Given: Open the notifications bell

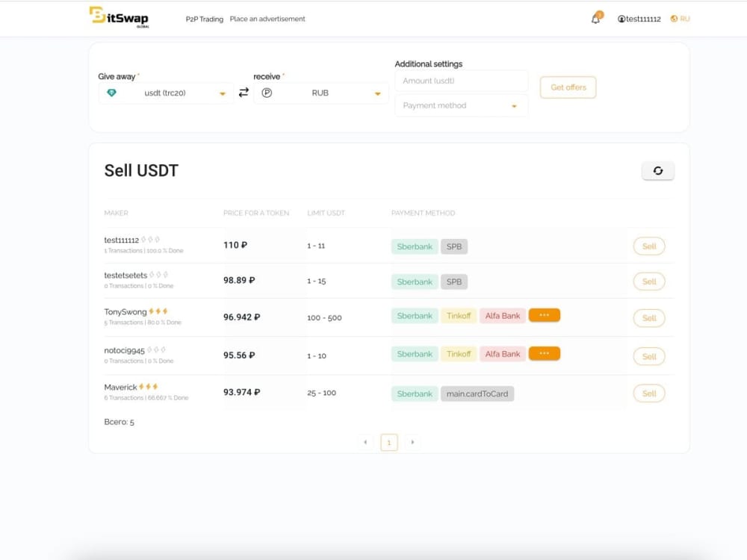Looking at the screenshot, I should coord(596,19).
